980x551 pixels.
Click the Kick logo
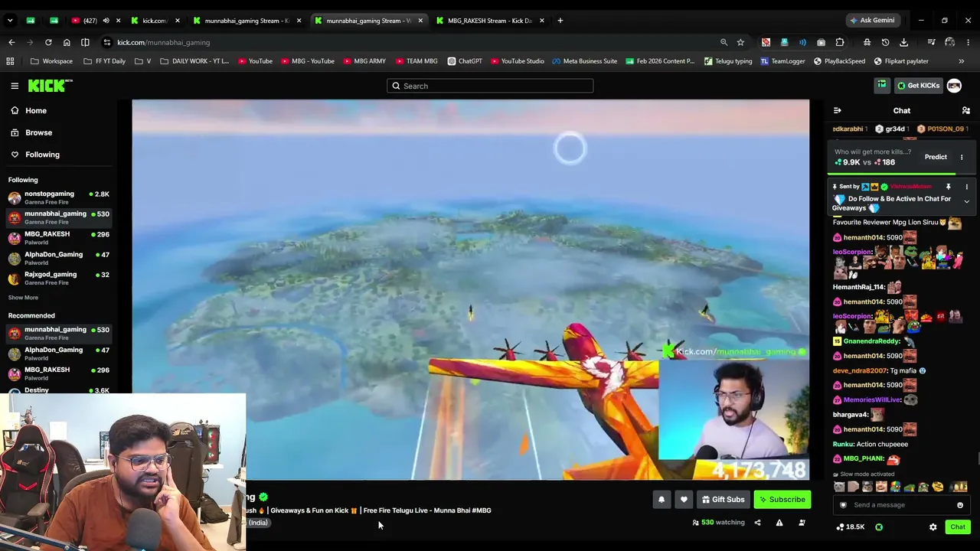pyautogui.click(x=51, y=86)
